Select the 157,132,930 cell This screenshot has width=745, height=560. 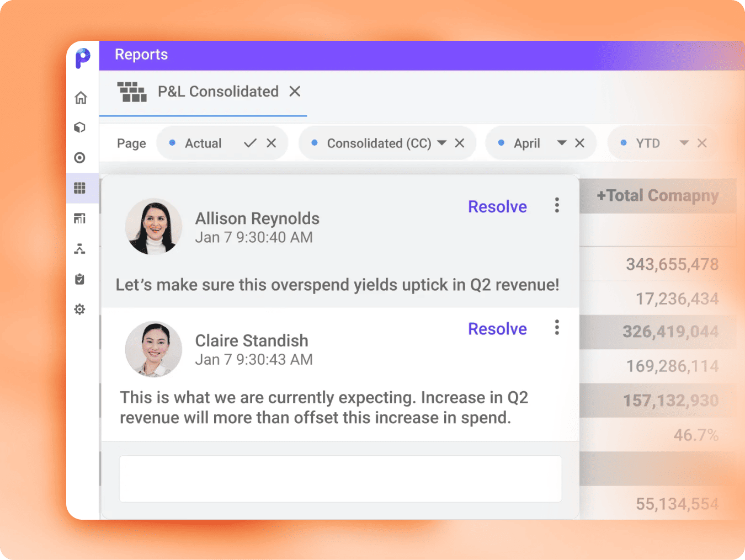click(670, 401)
